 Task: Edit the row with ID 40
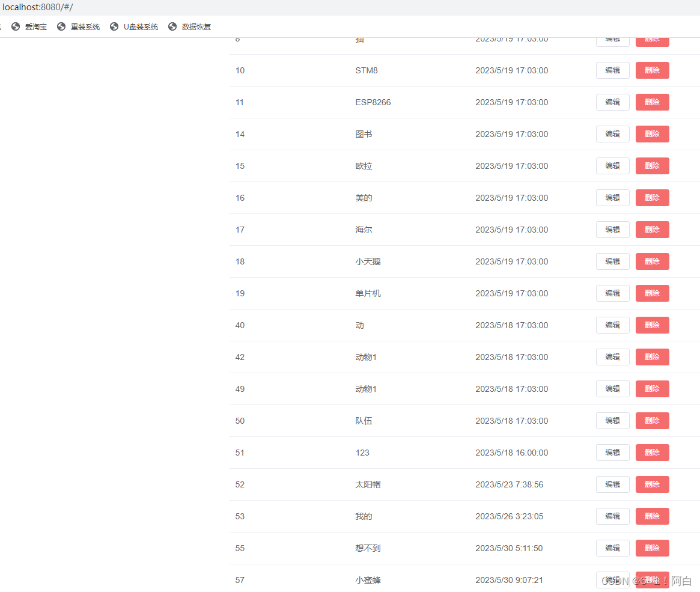[612, 325]
